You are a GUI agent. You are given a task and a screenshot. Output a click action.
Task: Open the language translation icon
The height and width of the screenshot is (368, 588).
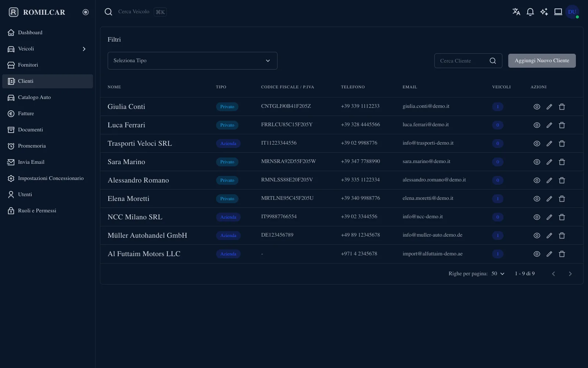point(516,12)
